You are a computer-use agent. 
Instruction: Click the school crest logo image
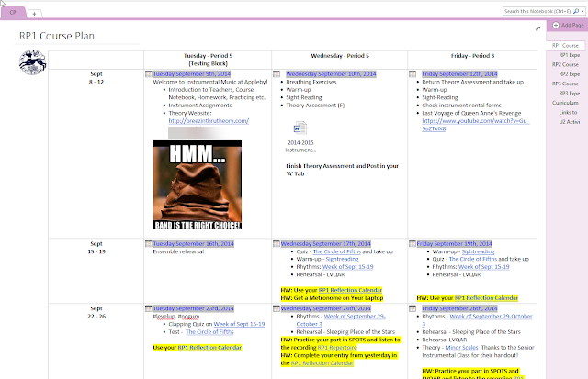[33, 62]
